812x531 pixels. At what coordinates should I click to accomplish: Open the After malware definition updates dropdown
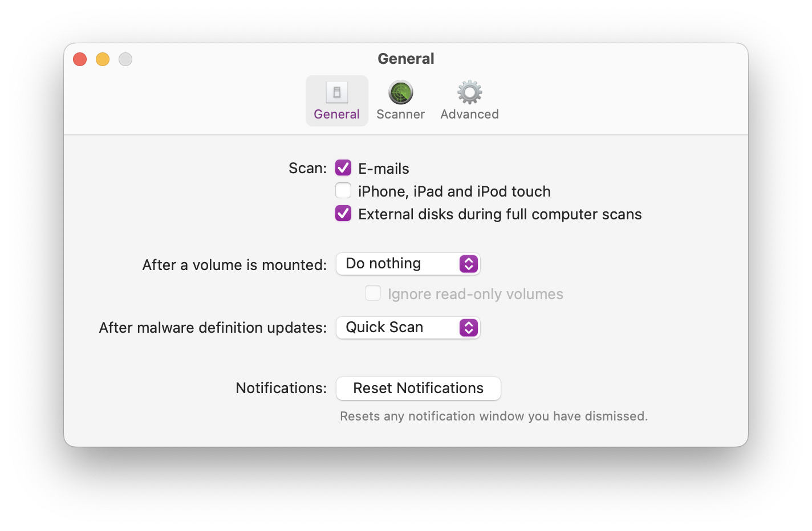pyautogui.click(x=408, y=328)
